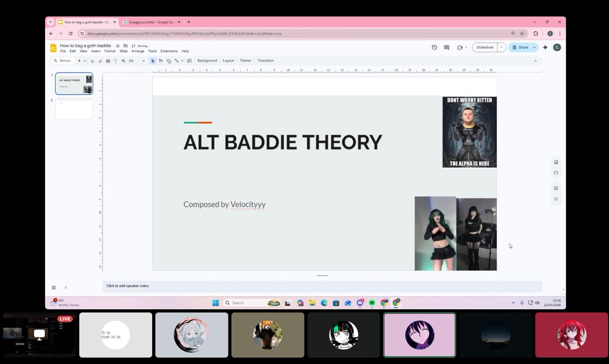Click the Menus search field
Viewport: 609px width, 364px height.
click(x=63, y=61)
